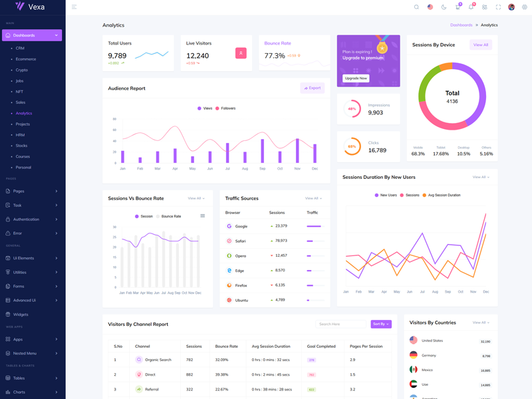The image size is (532, 399).
Task: Select CRM in the Dashboards submenu
Action: (20, 49)
